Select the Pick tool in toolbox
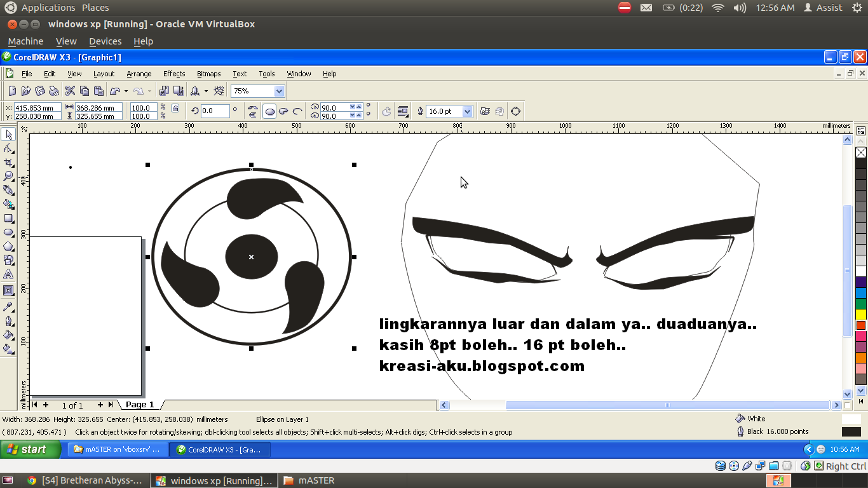 pos(9,135)
